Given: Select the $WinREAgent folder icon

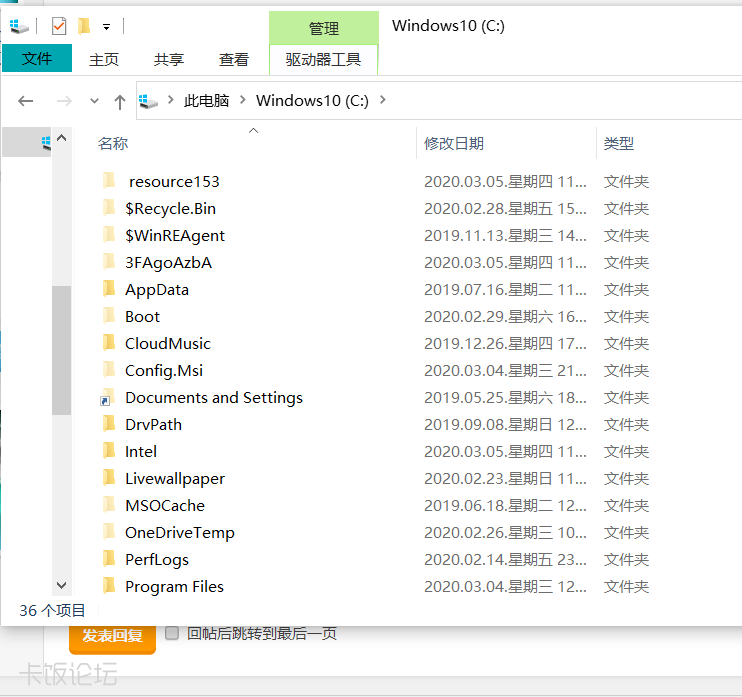Looking at the screenshot, I should (109, 234).
